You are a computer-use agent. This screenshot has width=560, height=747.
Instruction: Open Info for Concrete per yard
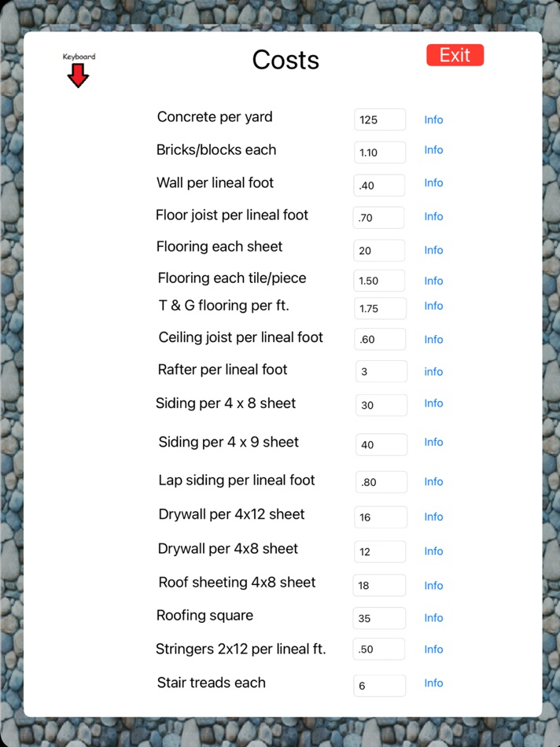pyautogui.click(x=433, y=120)
